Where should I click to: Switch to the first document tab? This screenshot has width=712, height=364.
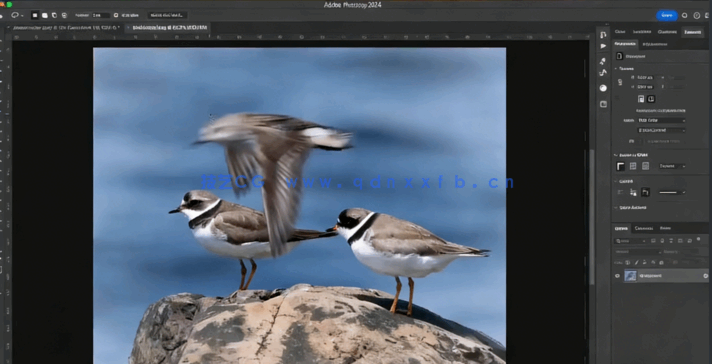(x=66, y=28)
